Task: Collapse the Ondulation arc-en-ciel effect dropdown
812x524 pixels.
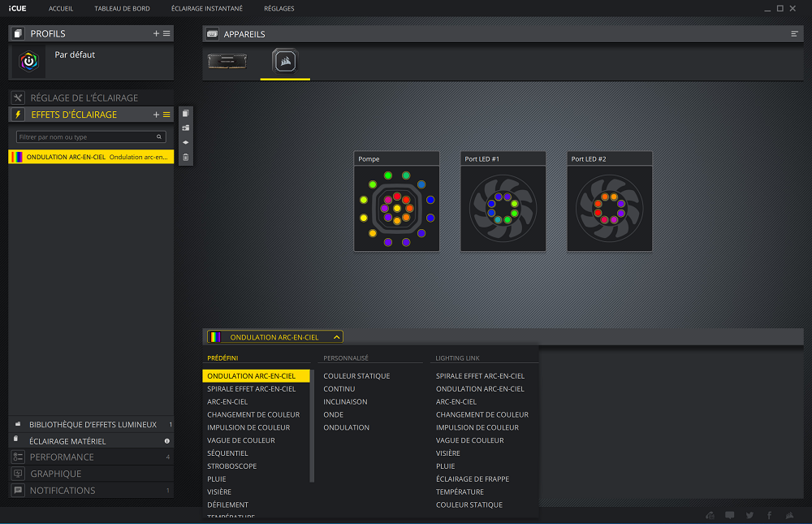Action: tap(337, 336)
